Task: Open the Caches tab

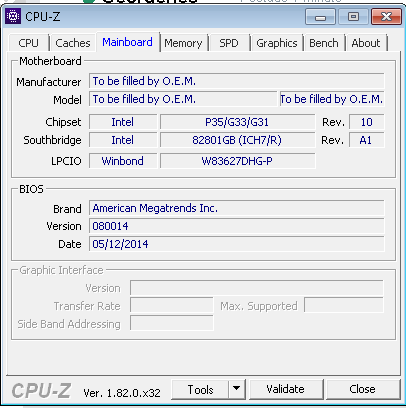Action: (x=73, y=43)
